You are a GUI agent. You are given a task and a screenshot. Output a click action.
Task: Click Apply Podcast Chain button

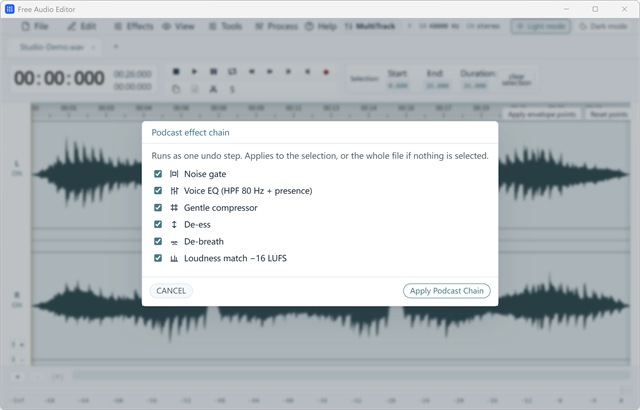(447, 291)
